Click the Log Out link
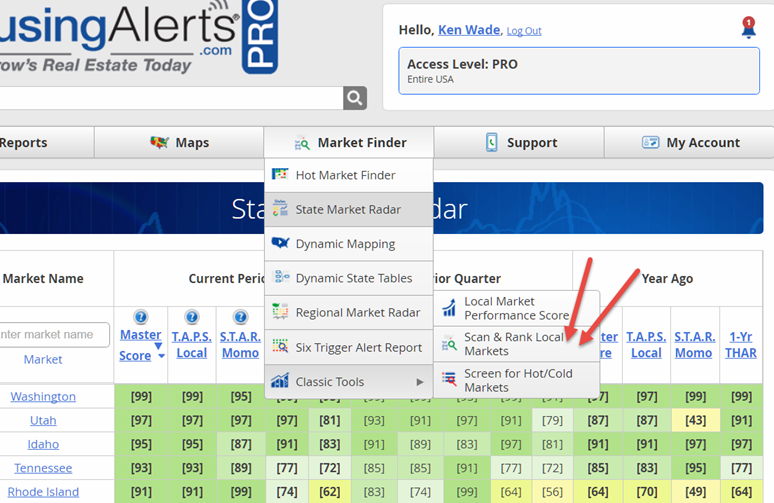The width and height of the screenshot is (774, 503). pyautogui.click(x=524, y=31)
